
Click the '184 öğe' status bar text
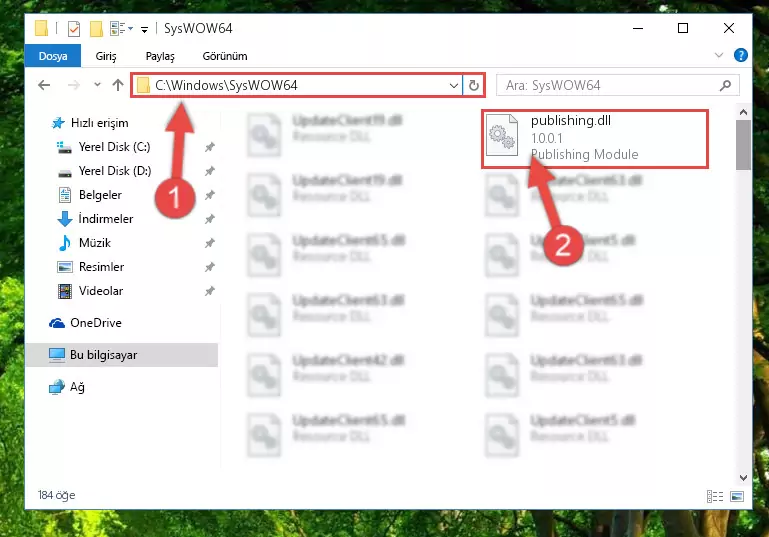pos(56,495)
